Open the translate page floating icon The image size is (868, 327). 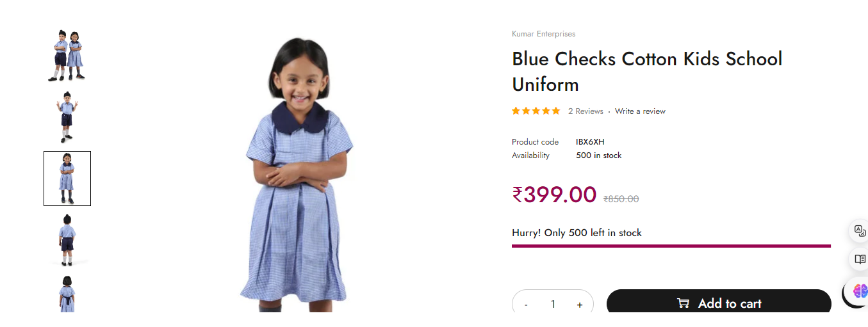(860, 231)
